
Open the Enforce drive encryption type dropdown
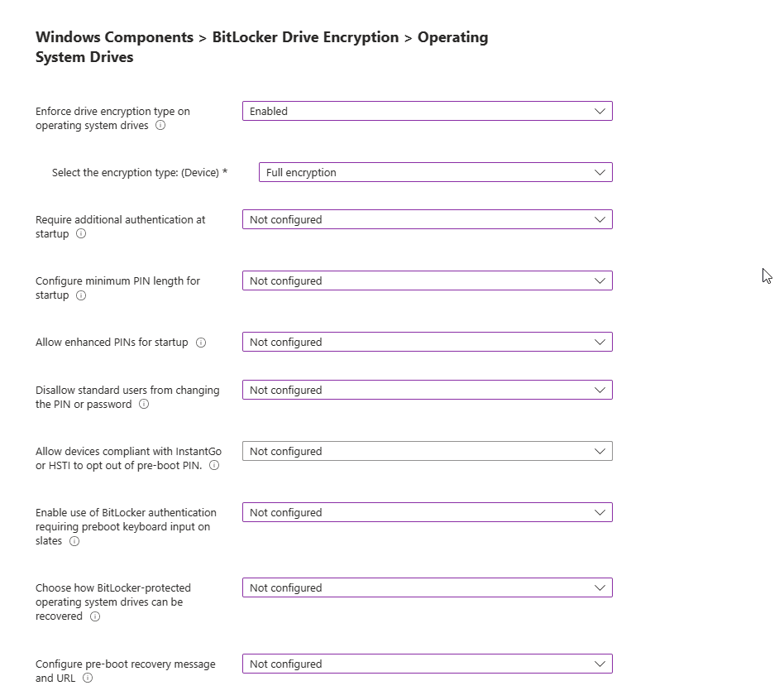[427, 111]
